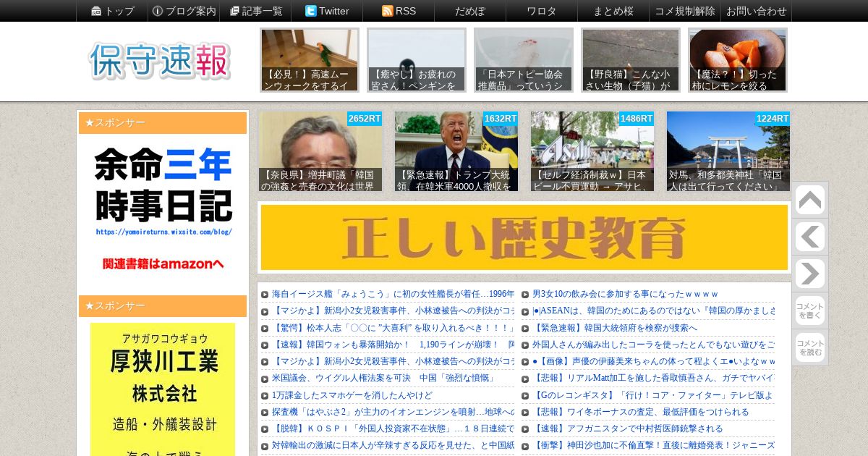Open the 【セルフ経済制裁ｗ】 article thumbnail
This screenshot has width=868, height=456.
coord(592,151)
